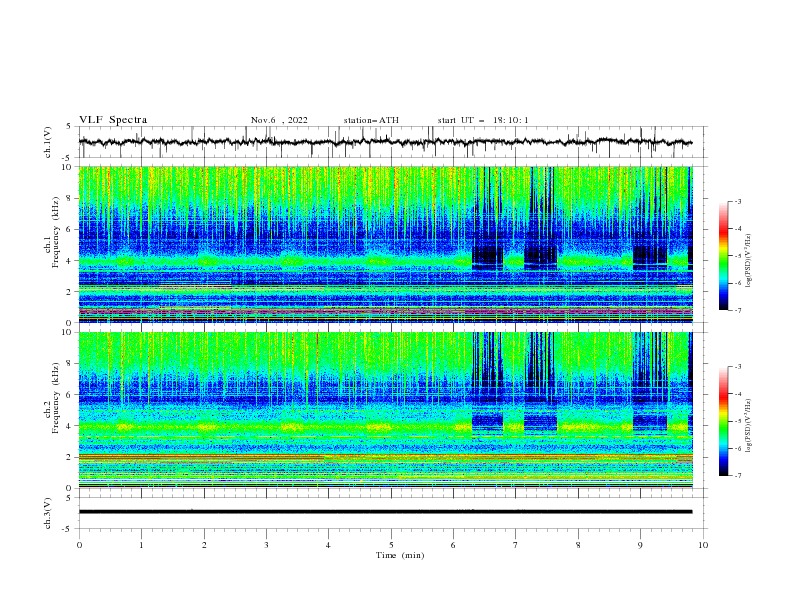Click the time axis tick label "6"
Image resolution: width=792 pixels, height=612 pixels.
point(453,545)
